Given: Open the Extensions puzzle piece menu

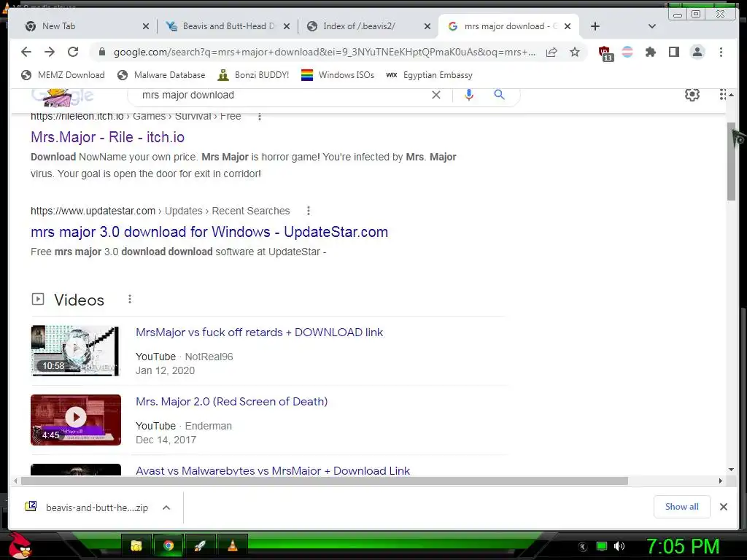Looking at the screenshot, I should click(650, 52).
